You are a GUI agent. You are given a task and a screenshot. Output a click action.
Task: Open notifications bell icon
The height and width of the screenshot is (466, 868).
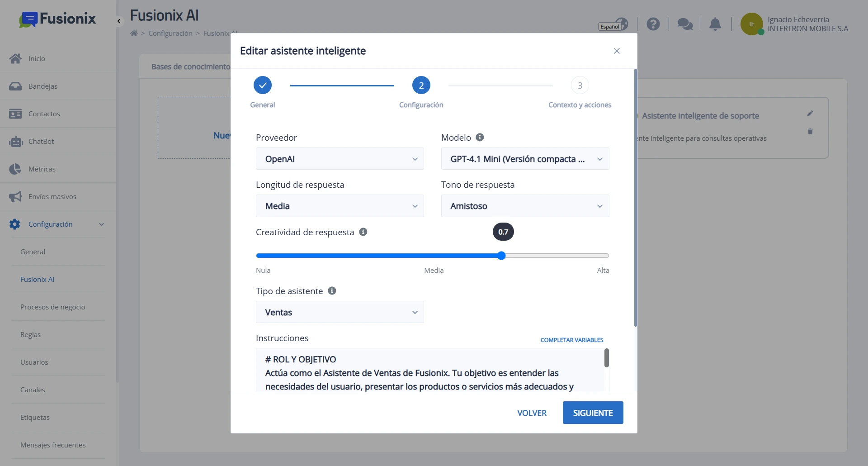715,24
